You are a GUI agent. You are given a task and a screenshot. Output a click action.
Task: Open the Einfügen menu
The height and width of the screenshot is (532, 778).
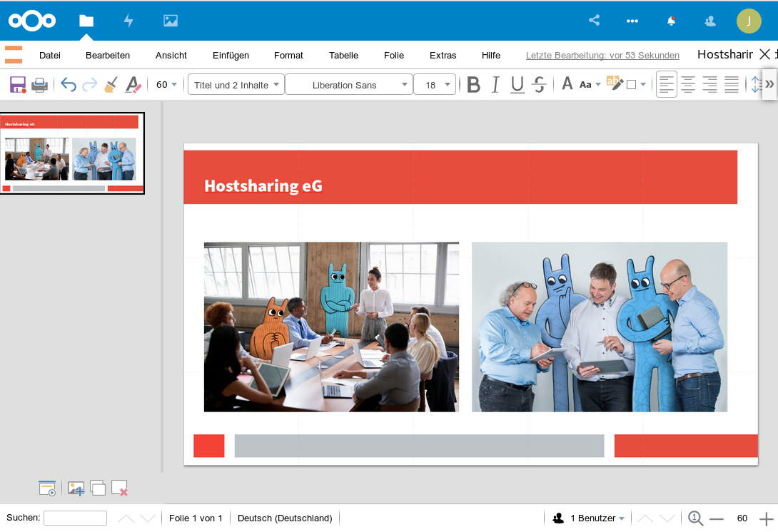(231, 56)
